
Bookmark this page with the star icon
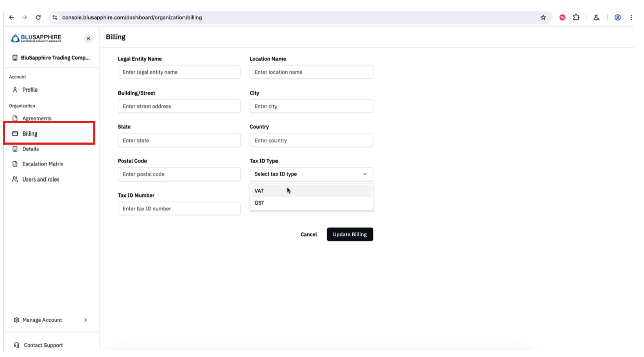click(543, 17)
